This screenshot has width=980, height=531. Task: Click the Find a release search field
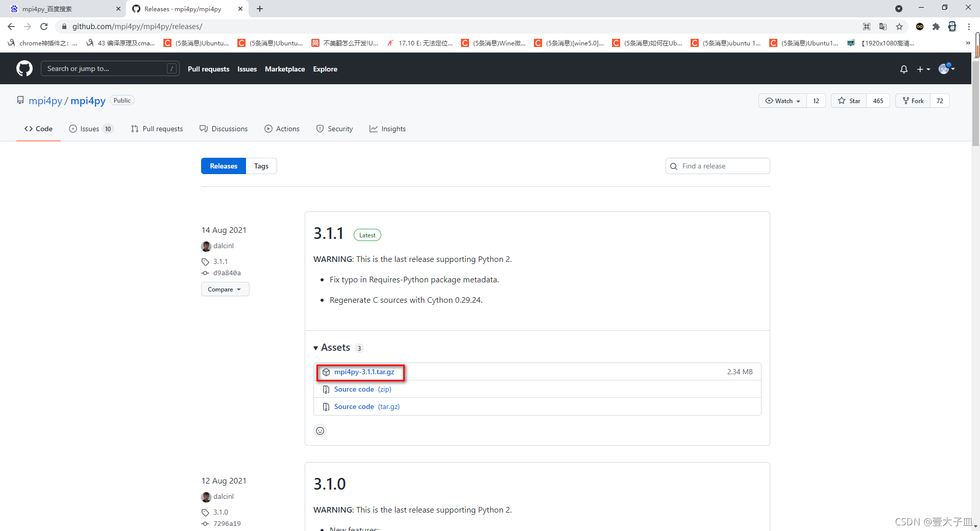tap(718, 166)
